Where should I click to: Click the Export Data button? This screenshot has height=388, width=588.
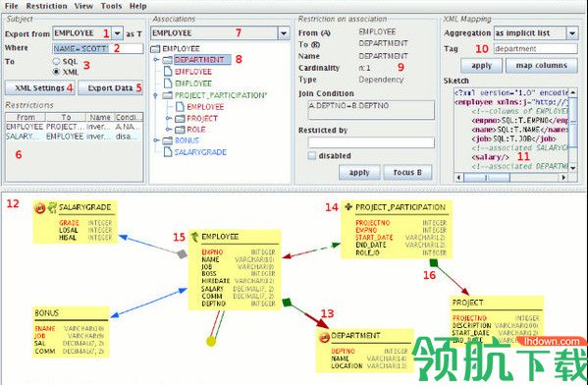pyautogui.click(x=110, y=87)
